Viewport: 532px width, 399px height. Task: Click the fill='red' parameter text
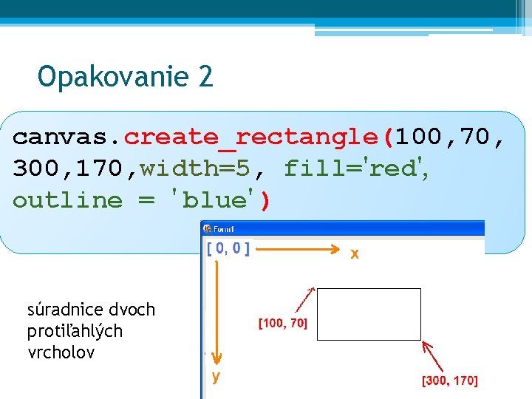[x=354, y=167]
